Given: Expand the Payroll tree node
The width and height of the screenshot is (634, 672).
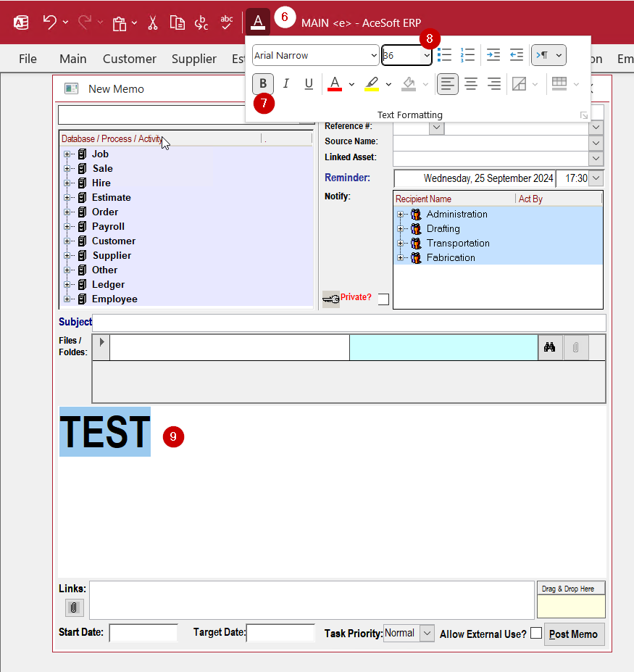Looking at the screenshot, I should (x=67, y=226).
